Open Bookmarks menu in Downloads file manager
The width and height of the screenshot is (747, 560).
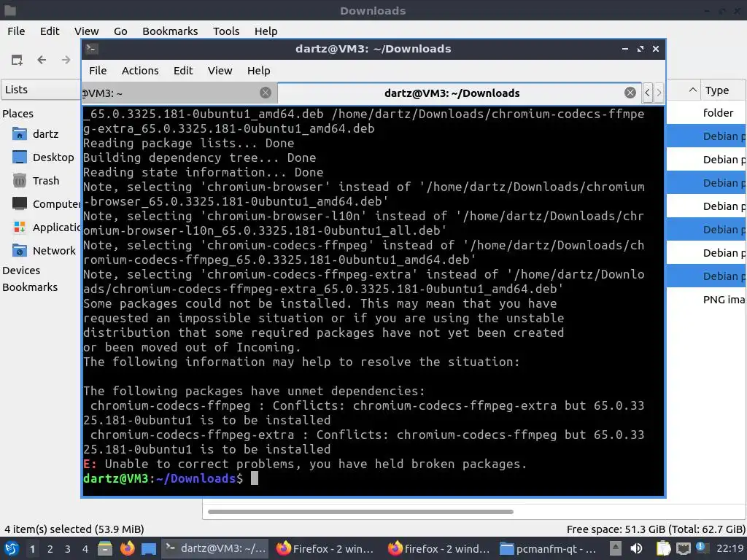(x=170, y=31)
